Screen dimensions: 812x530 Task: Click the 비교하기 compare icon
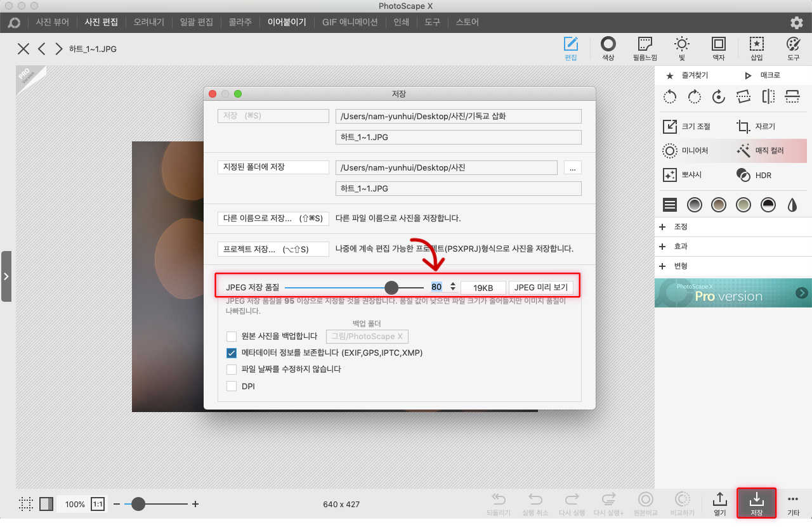point(683,503)
